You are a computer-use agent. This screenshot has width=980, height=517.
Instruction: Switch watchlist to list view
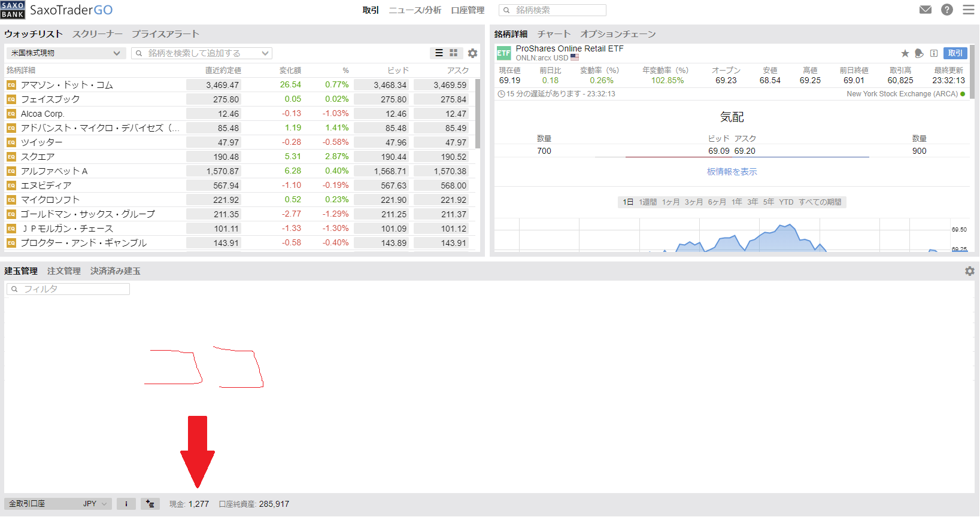[x=439, y=53]
